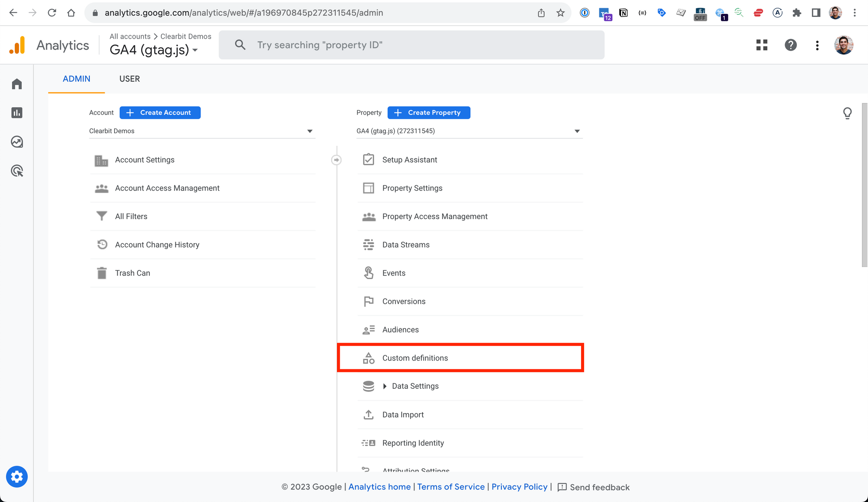Click the Notion extension icon

click(x=623, y=13)
